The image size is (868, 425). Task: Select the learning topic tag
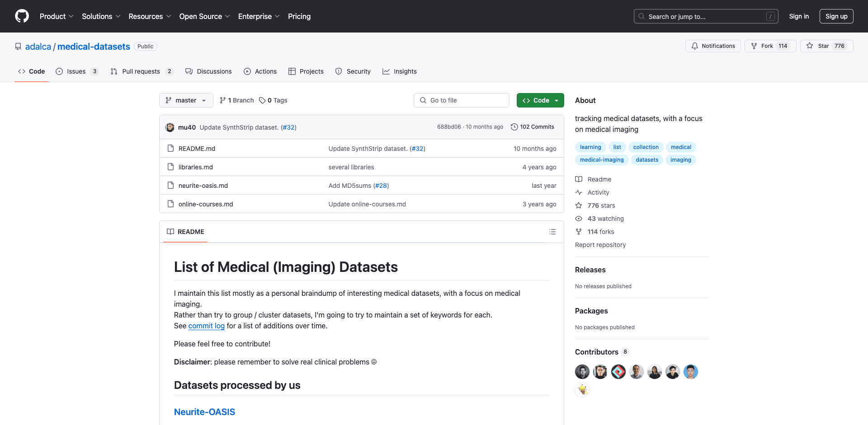point(590,147)
